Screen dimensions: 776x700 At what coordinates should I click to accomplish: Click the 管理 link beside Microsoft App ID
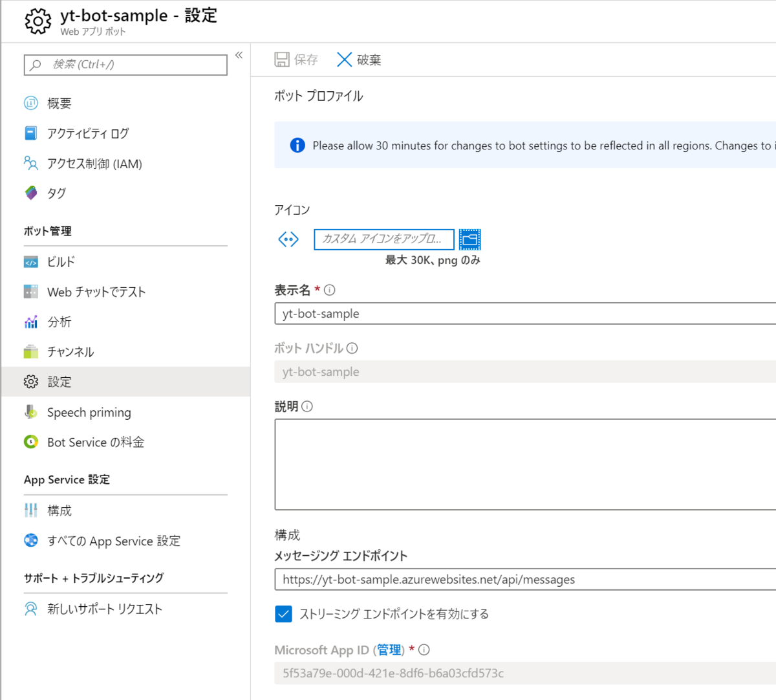click(389, 650)
